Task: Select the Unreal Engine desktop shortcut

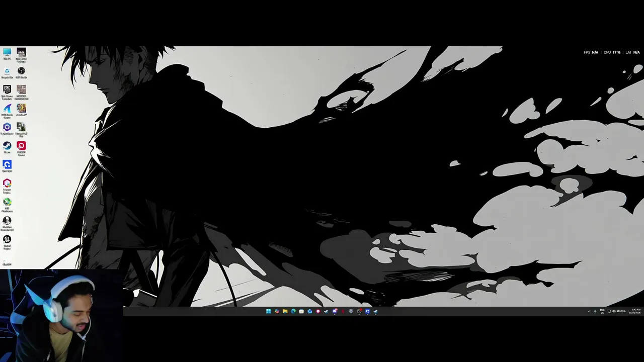Action: [x=7, y=242]
